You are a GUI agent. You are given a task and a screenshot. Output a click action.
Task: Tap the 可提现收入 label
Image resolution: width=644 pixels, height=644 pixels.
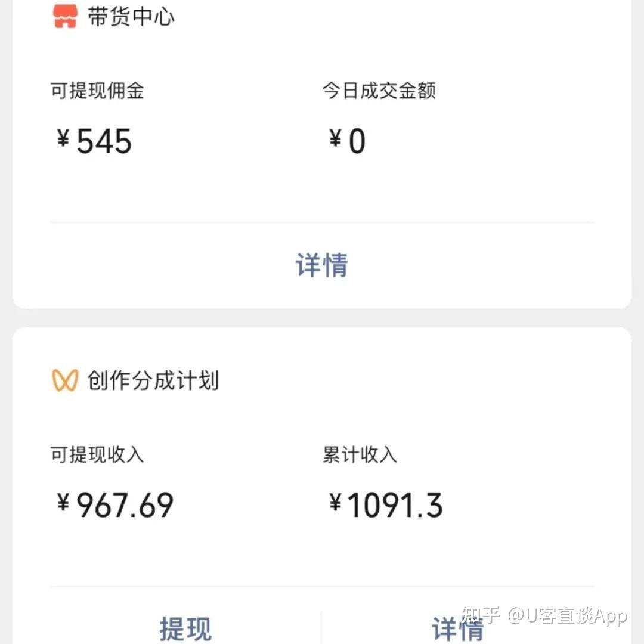[97, 455]
